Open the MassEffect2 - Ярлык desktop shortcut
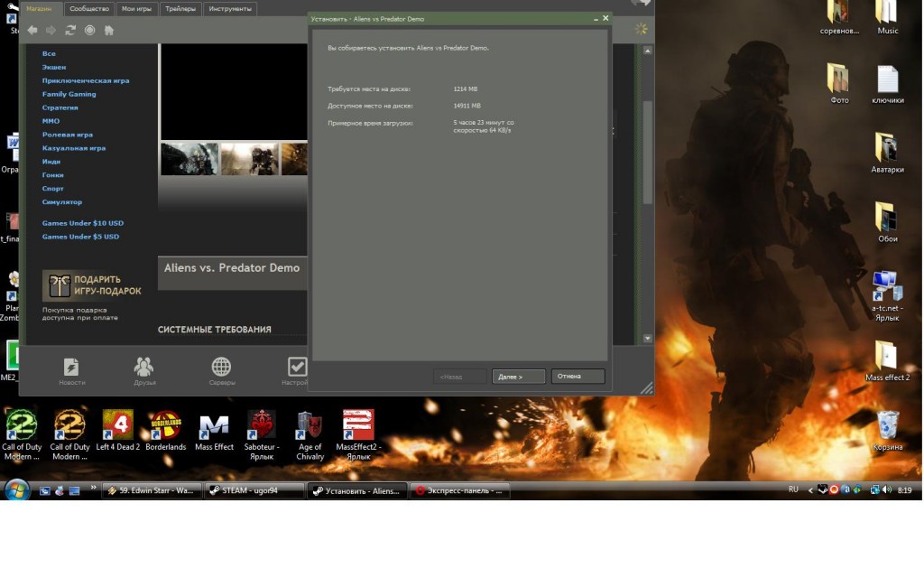This screenshot has width=924, height=578. [357, 435]
